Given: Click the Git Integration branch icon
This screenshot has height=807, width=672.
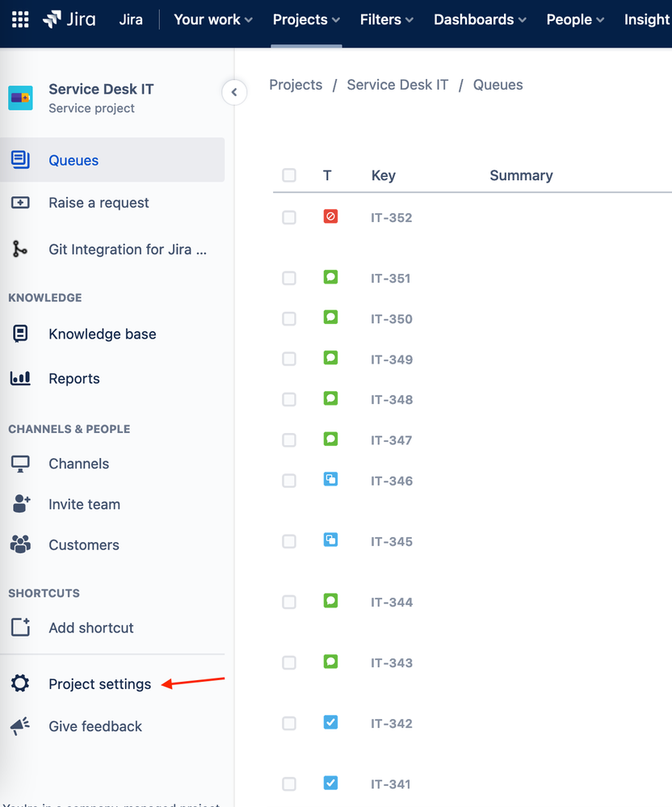Looking at the screenshot, I should click(20, 249).
